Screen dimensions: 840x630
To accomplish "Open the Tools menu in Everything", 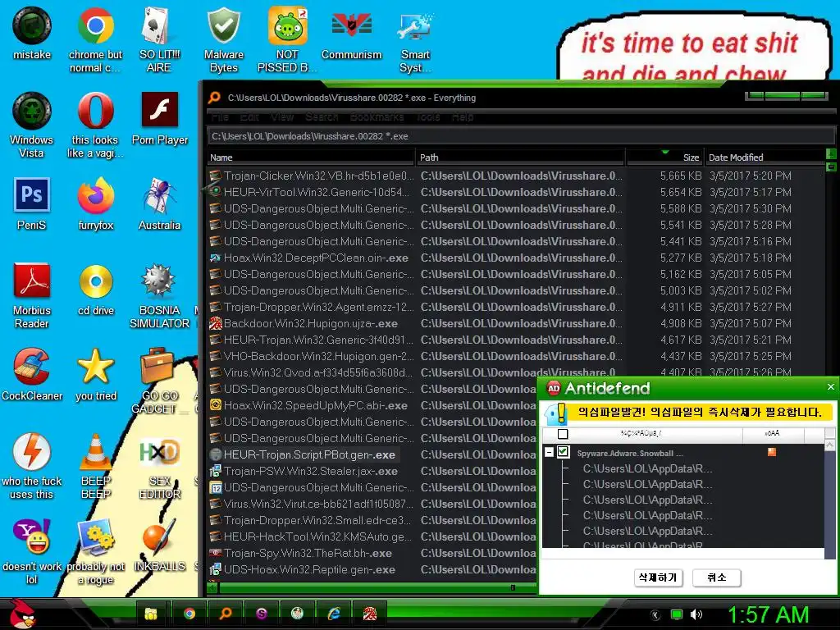I will click(427, 116).
